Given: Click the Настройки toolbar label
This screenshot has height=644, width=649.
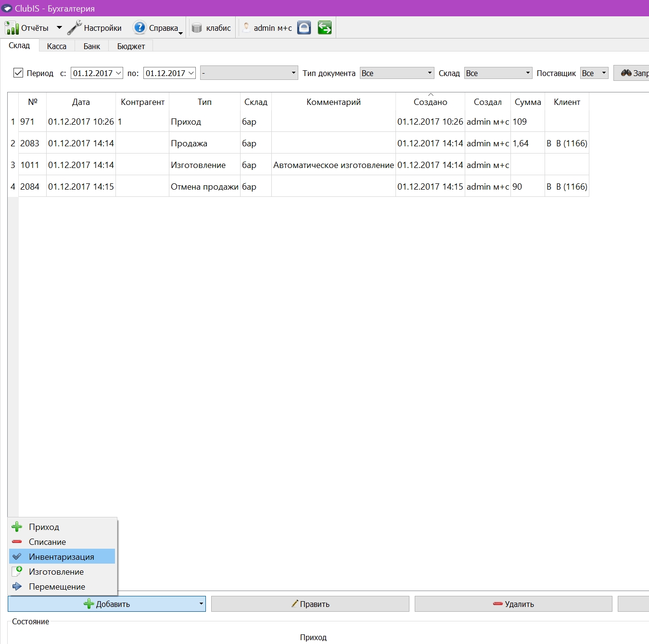Looking at the screenshot, I should click(102, 28).
